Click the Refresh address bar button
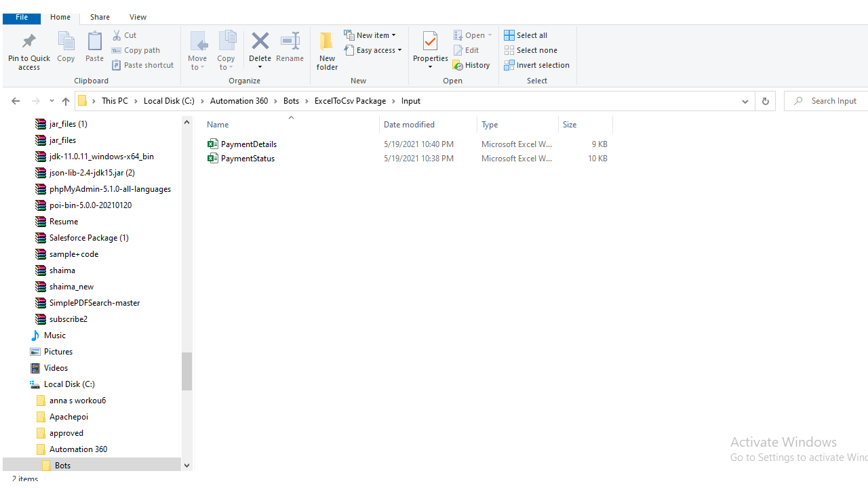 [765, 101]
